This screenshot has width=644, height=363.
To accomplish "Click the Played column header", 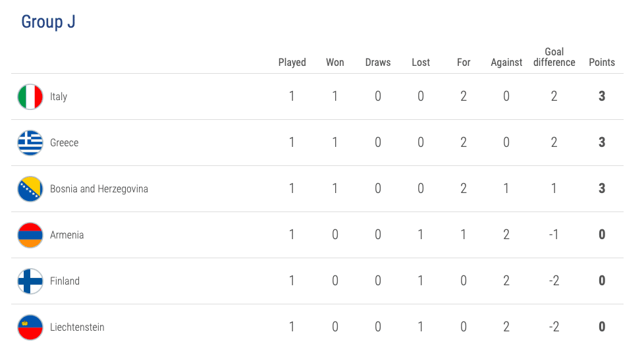I will point(292,63).
